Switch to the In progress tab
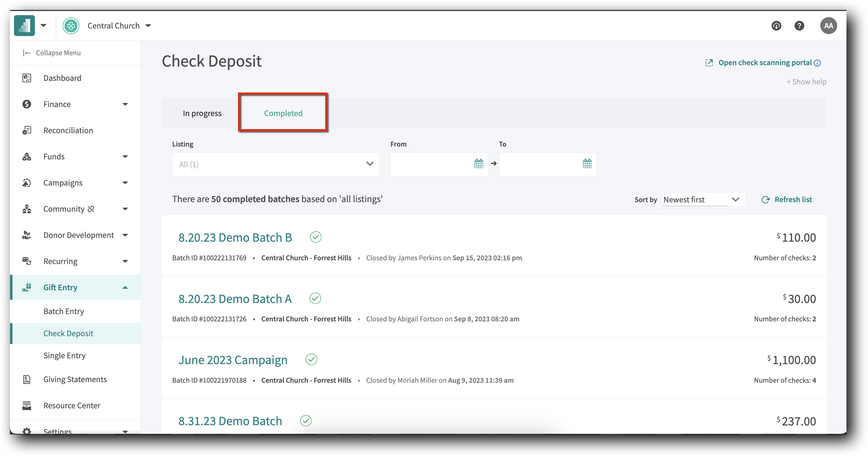Screen dimensions: 868x456 (x=202, y=113)
